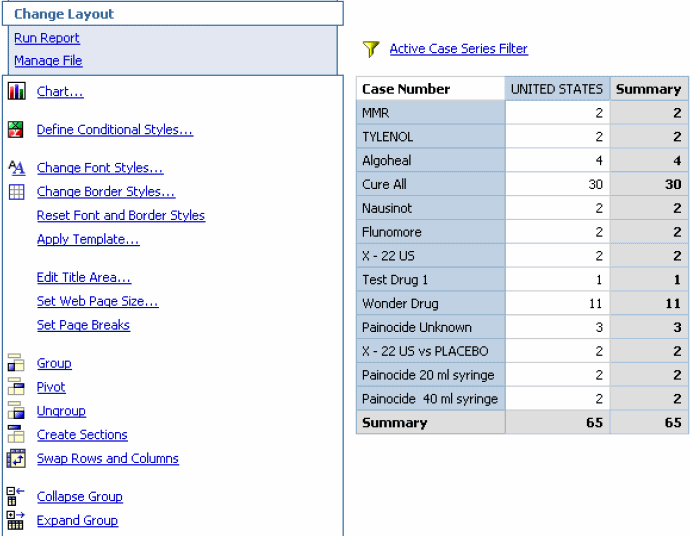690x536 pixels.
Task: Select the 'X - 22 US' row label
Action: click(430, 255)
